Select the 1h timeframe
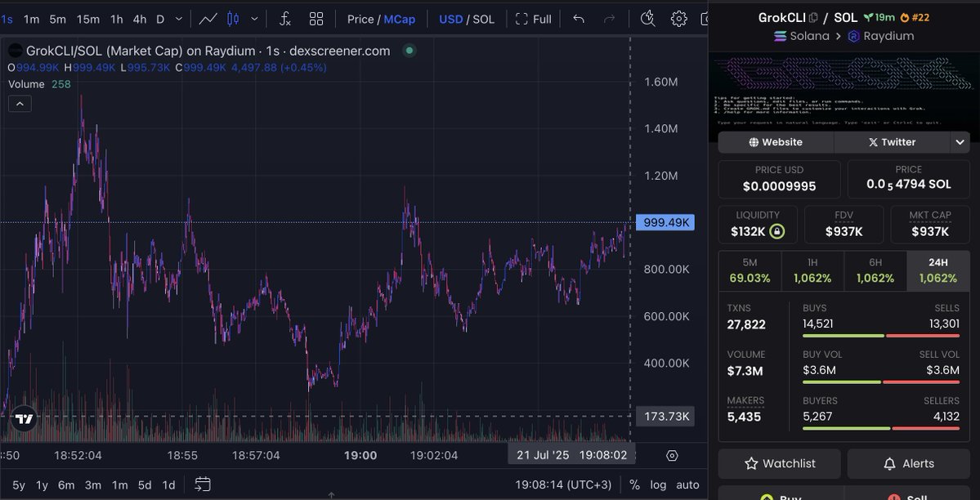The image size is (980, 500). (x=117, y=20)
